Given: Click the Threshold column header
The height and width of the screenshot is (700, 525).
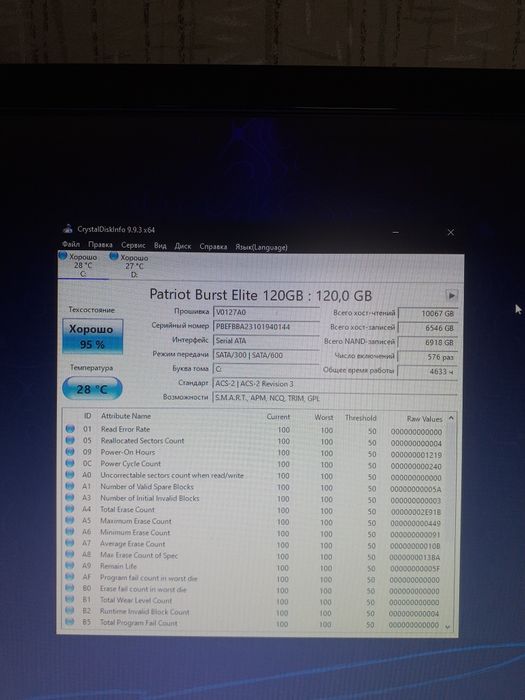Looking at the screenshot, I should 360,418.
